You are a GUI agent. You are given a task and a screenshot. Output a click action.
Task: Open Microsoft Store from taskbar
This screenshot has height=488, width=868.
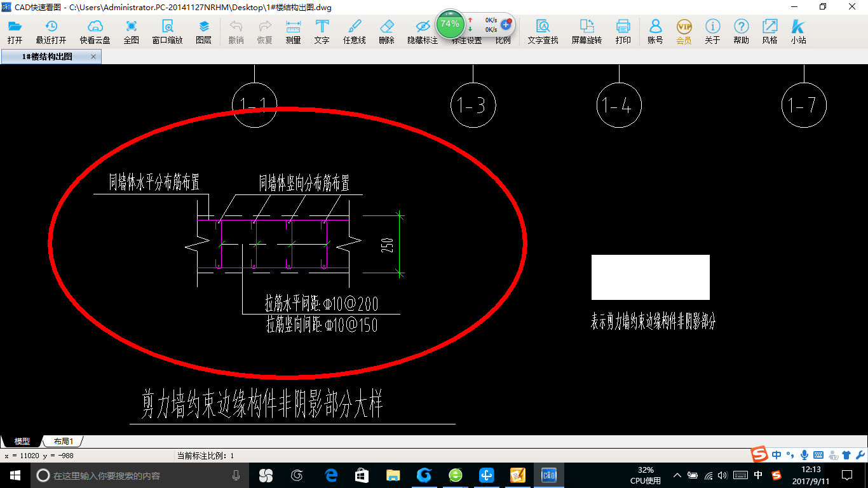pyautogui.click(x=362, y=475)
